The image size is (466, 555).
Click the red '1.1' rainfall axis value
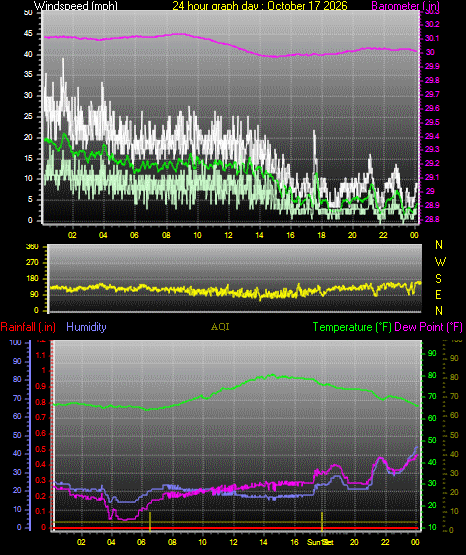point(41,355)
